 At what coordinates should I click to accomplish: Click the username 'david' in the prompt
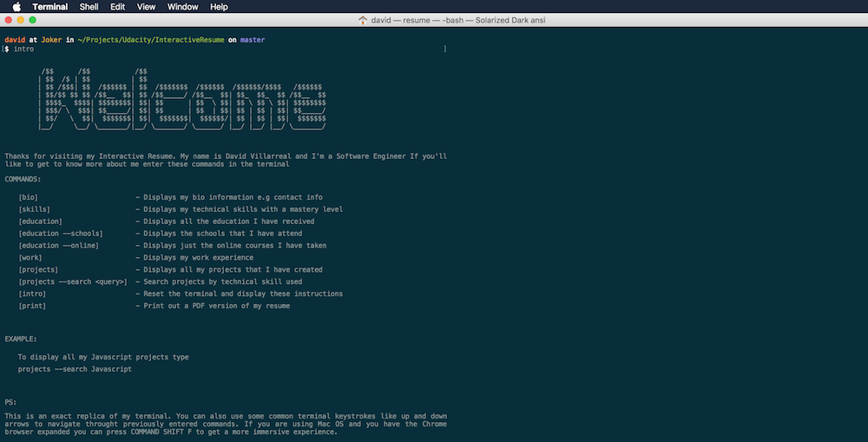tap(15, 40)
